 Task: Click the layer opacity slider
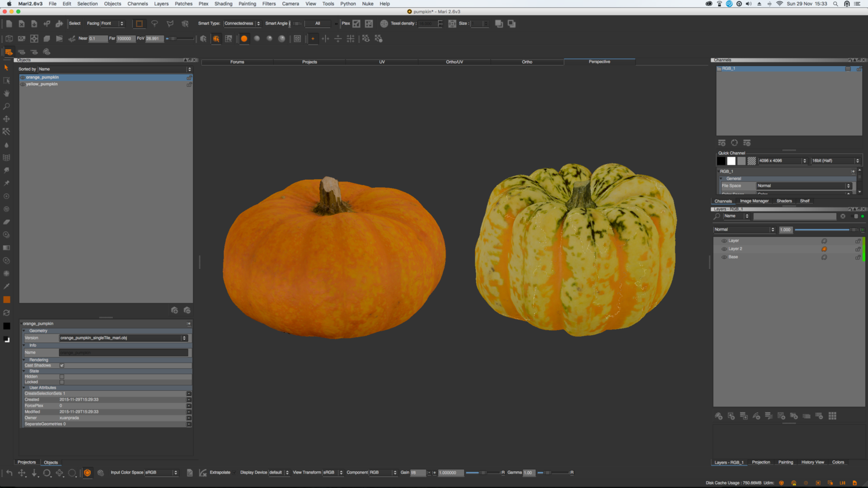point(826,230)
